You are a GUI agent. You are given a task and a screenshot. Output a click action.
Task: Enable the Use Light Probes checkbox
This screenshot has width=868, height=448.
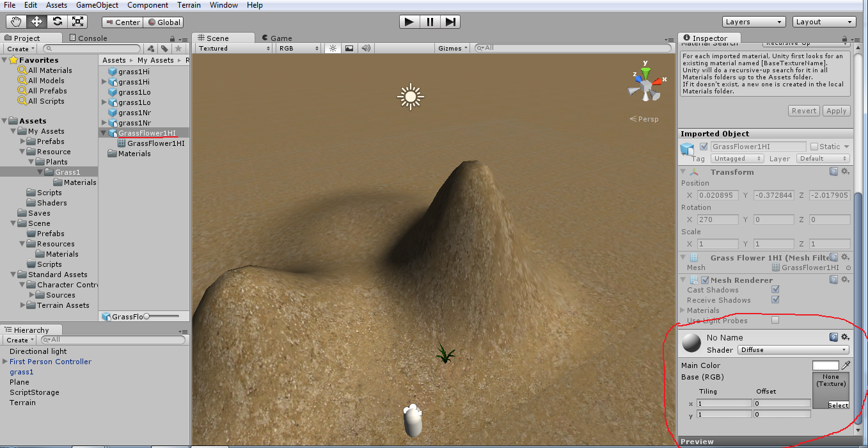click(775, 320)
